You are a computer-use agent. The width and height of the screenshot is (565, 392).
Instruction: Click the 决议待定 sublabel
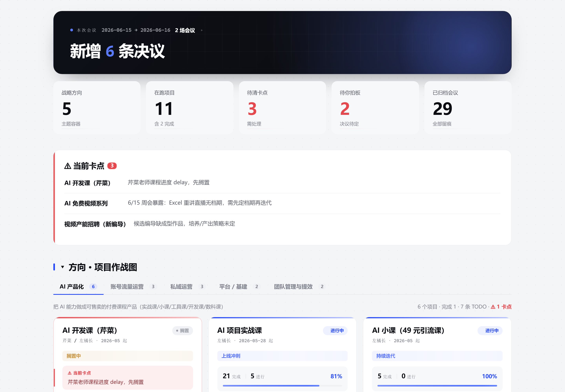click(349, 124)
